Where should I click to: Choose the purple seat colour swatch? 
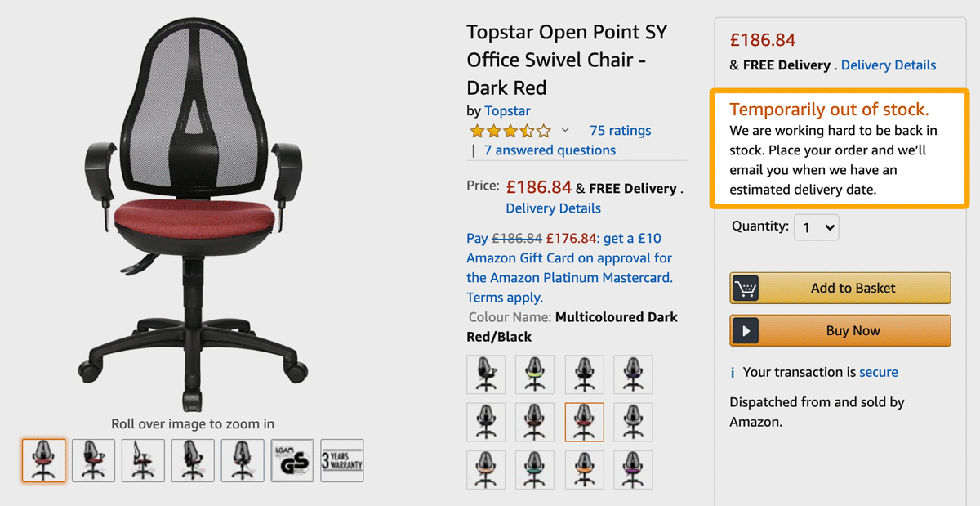point(633,471)
